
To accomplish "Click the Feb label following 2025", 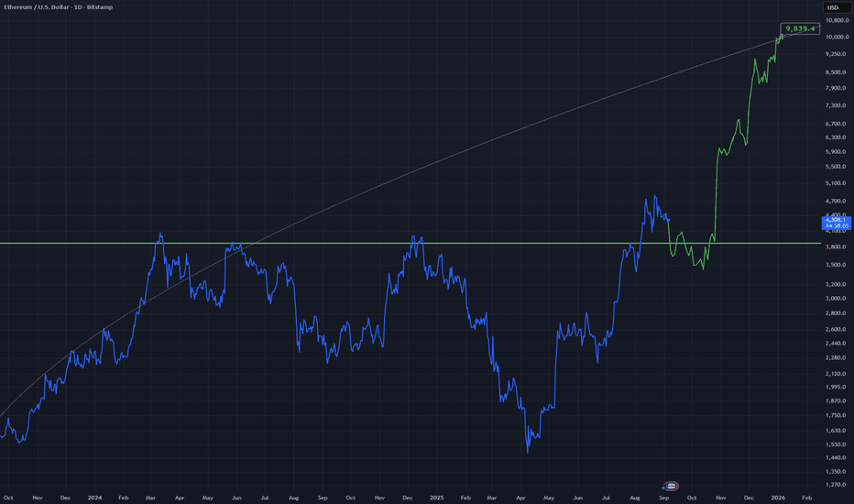I will (465, 498).
